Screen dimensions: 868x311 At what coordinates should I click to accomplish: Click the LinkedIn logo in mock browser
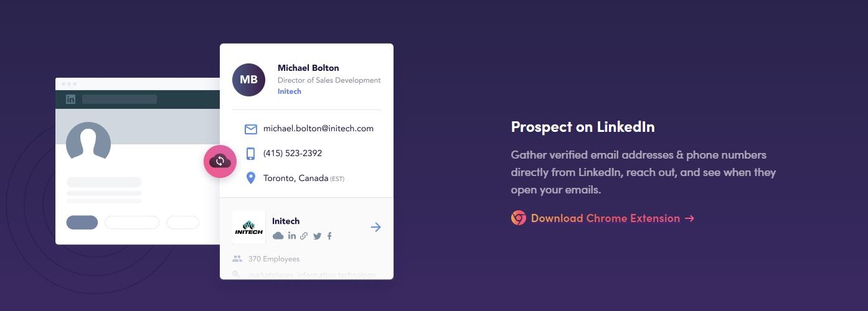pyautogui.click(x=70, y=99)
